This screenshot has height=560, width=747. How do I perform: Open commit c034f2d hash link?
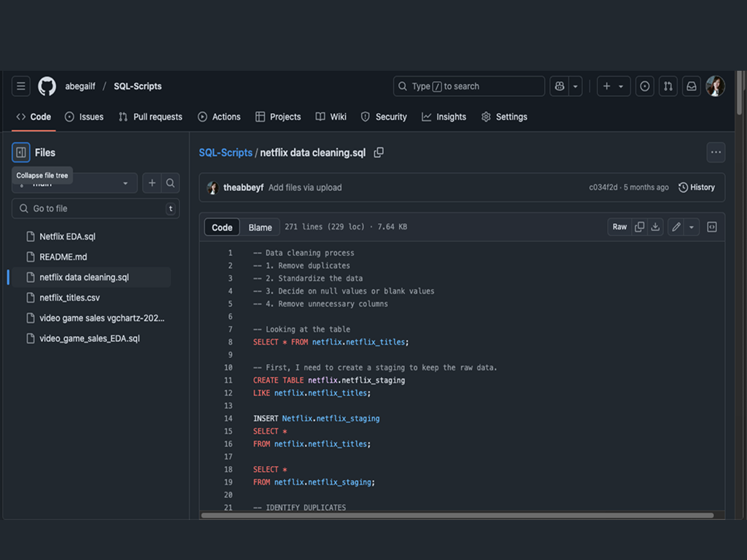pyautogui.click(x=603, y=187)
